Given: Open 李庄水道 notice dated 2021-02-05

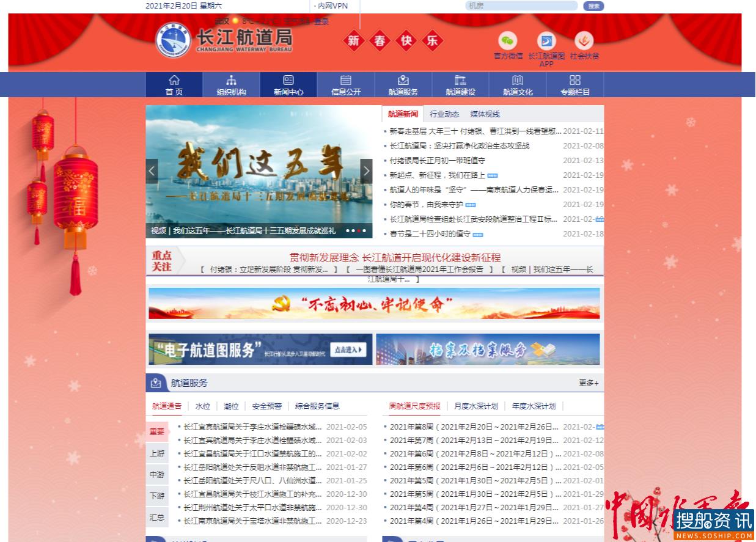Looking at the screenshot, I should point(252,427).
